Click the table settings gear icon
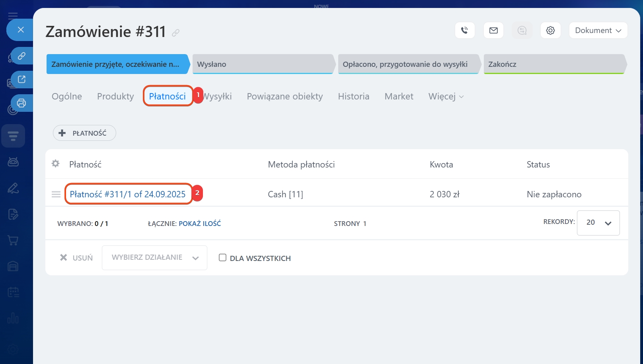The width and height of the screenshot is (643, 364). pyautogui.click(x=56, y=164)
